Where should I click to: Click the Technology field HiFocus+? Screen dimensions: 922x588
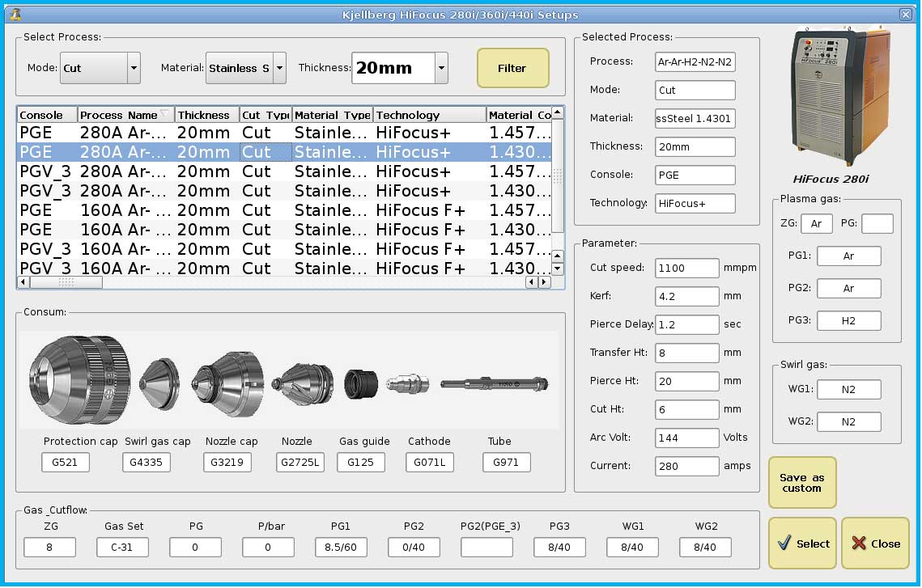pyautogui.click(x=695, y=203)
